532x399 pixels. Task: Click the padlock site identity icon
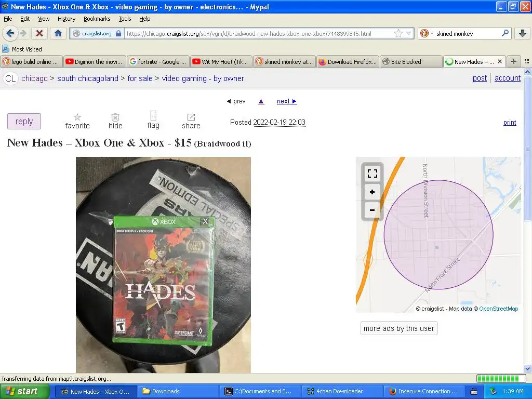(x=118, y=33)
